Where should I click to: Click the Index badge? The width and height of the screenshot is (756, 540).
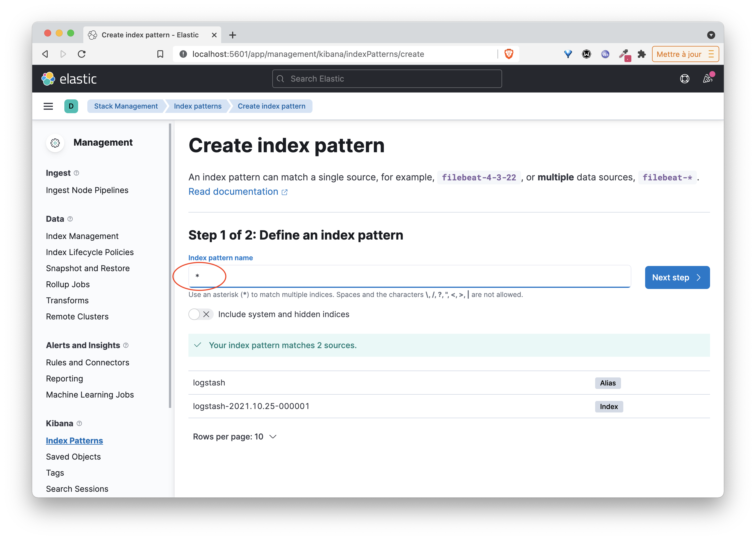pyautogui.click(x=608, y=407)
